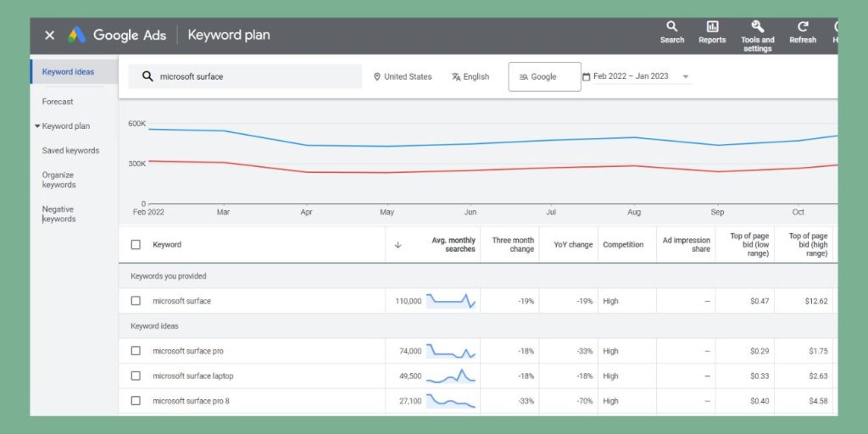Click the trend sparkline for microsoft surface laptop

[x=451, y=376]
